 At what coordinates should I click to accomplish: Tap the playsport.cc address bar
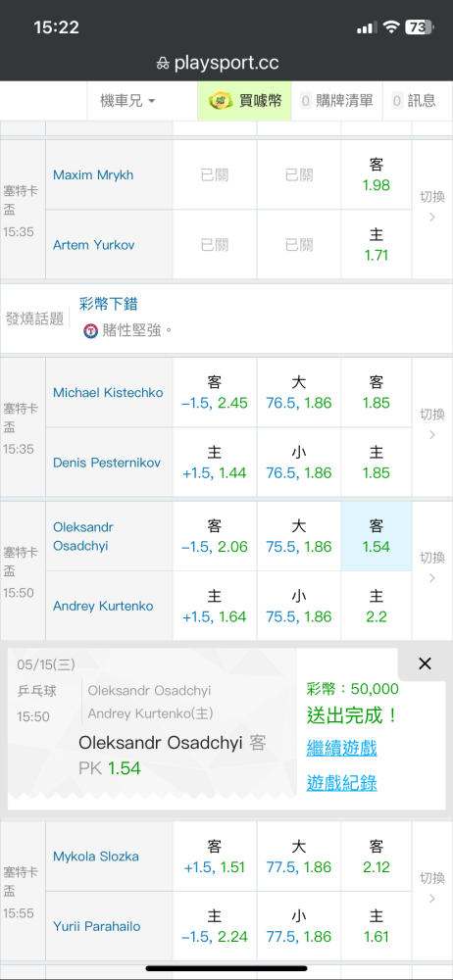pos(226,63)
